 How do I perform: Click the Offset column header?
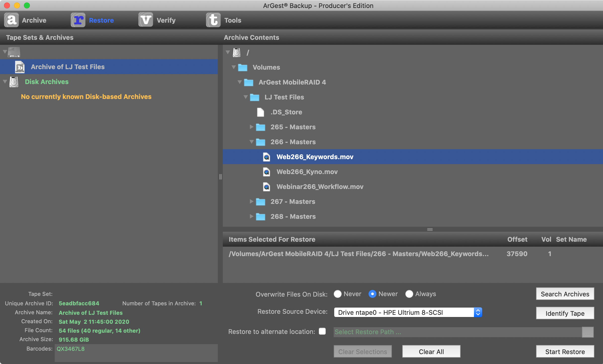tap(517, 239)
